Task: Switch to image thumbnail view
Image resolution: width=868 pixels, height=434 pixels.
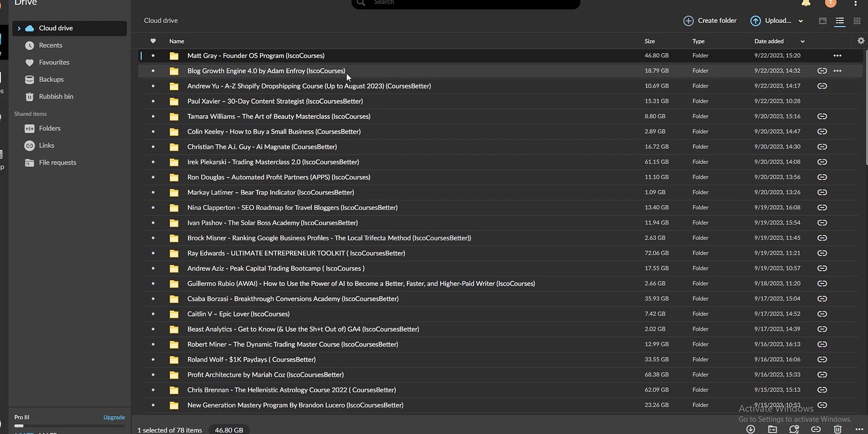Action: (823, 21)
